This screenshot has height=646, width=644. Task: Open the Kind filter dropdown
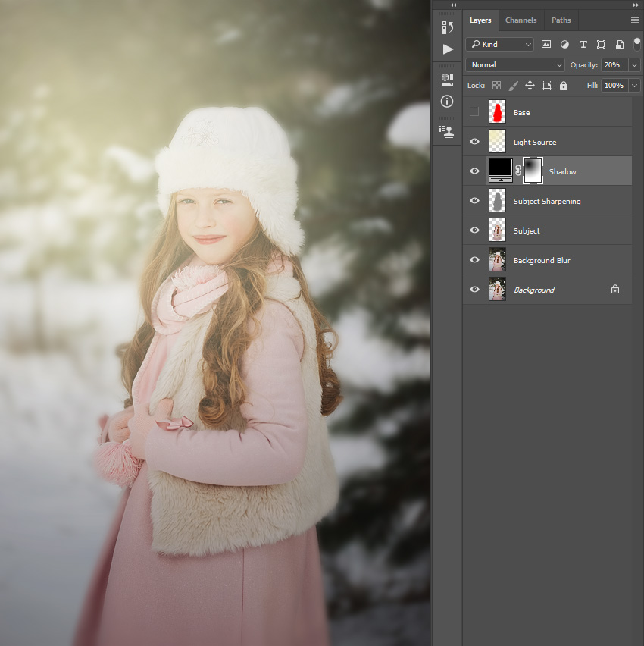pos(500,45)
